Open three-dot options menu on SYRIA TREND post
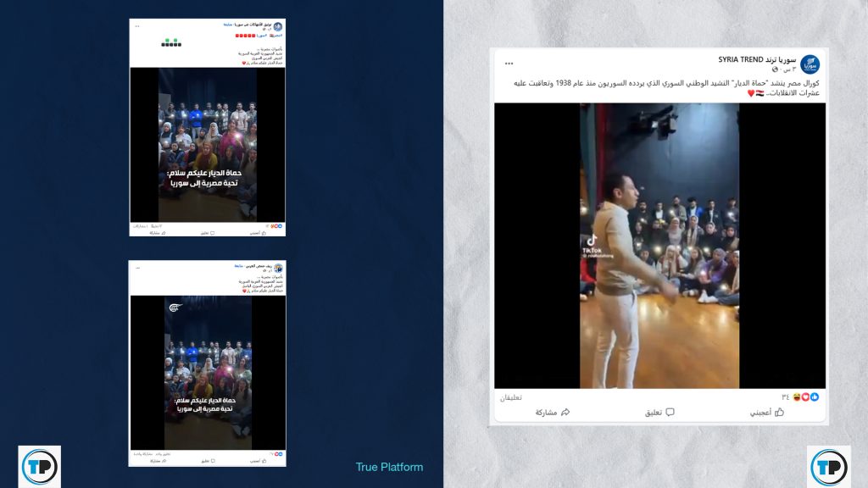Image resolution: width=868 pixels, height=488 pixels. (x=509, y=64)
